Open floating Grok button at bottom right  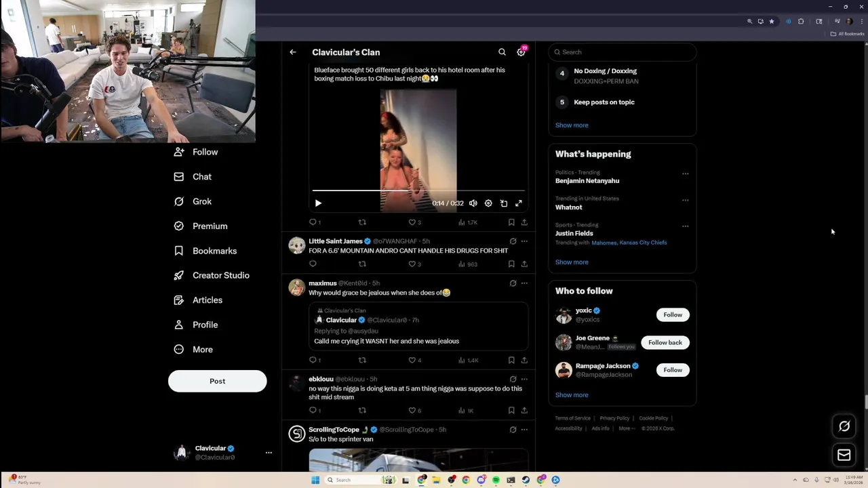pyautogui.click(x=844, y=426)
